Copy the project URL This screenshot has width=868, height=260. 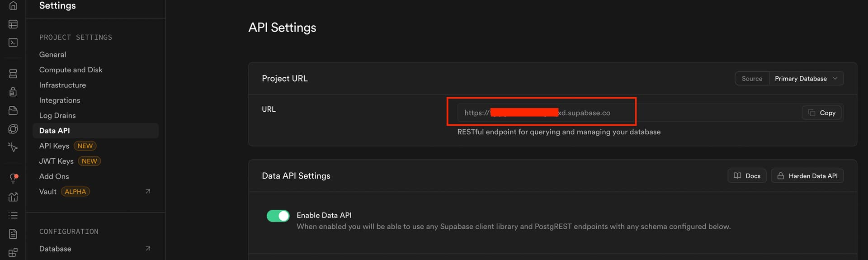click(821, 113)
